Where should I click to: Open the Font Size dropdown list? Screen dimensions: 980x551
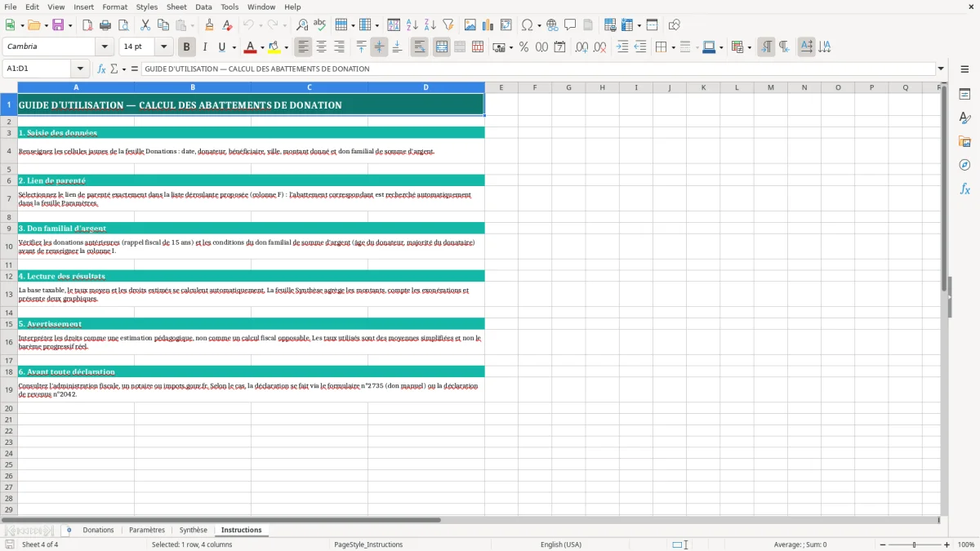163,47
